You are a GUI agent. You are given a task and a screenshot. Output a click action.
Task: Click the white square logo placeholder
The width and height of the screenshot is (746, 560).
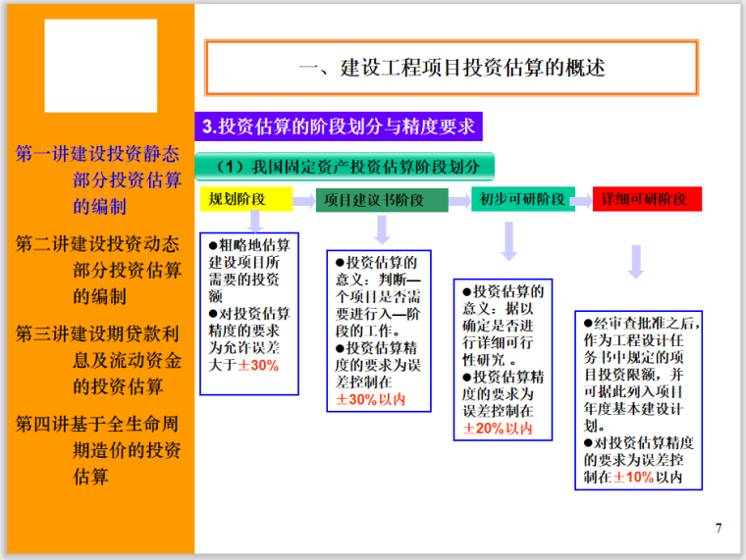click(x=100, y=66)
